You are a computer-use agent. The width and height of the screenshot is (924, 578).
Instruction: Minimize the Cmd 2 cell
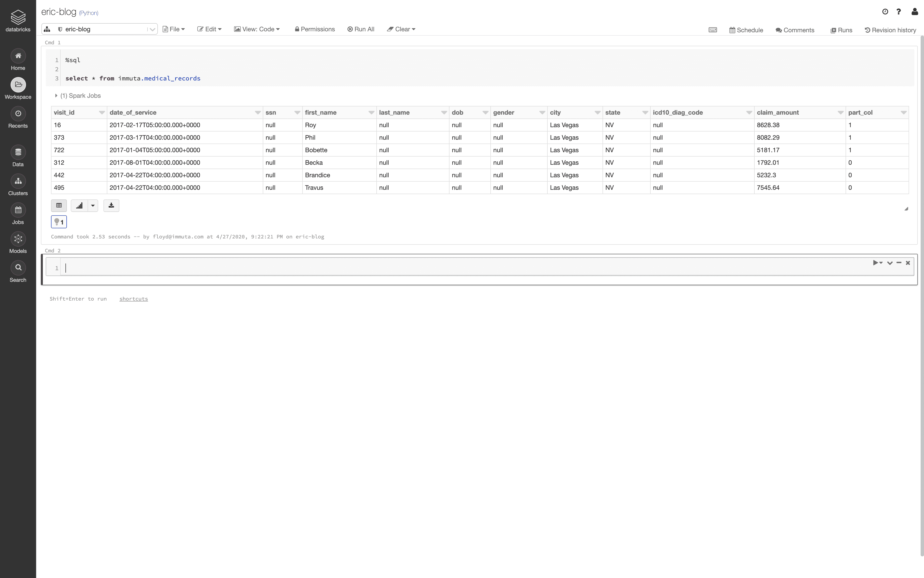coord(899,263)
